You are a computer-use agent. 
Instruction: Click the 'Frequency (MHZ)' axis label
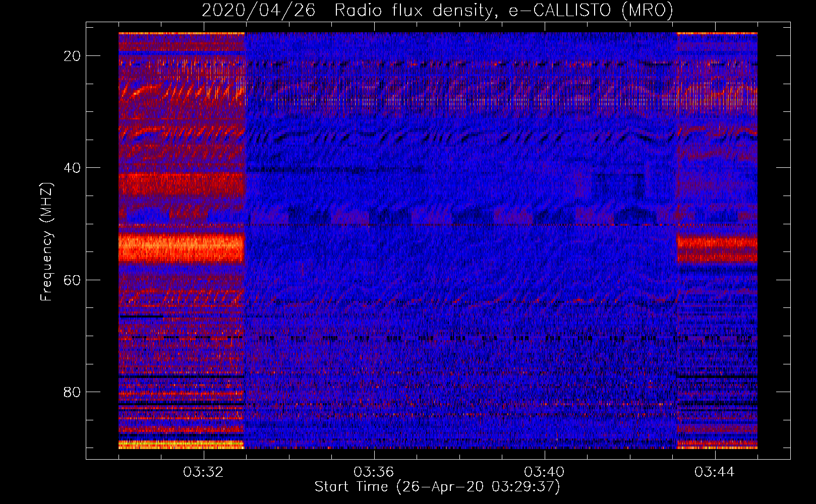[x=46, y=242]
